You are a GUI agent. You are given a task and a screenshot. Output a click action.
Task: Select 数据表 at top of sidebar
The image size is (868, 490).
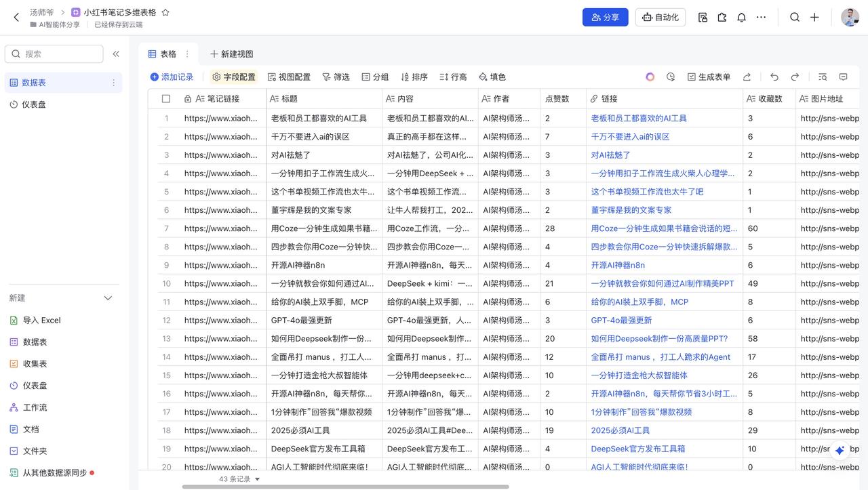coord(63,83)
